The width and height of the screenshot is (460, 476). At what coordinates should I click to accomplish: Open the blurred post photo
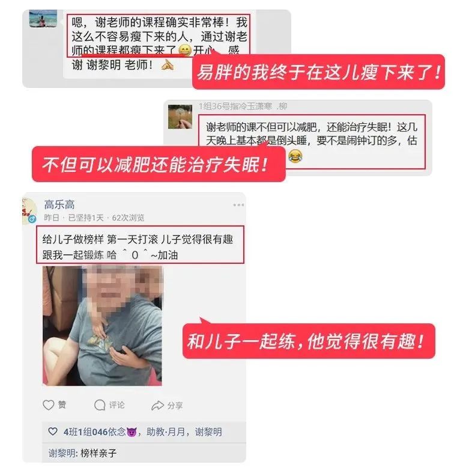(x=102, y=326)
